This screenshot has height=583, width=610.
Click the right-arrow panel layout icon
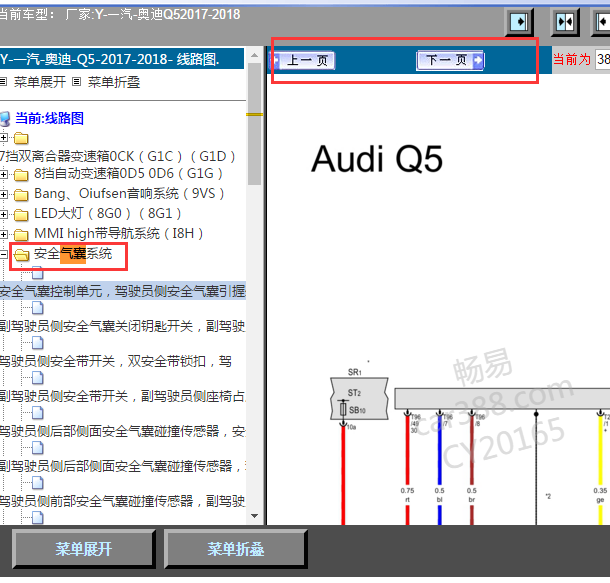[519, 22]
